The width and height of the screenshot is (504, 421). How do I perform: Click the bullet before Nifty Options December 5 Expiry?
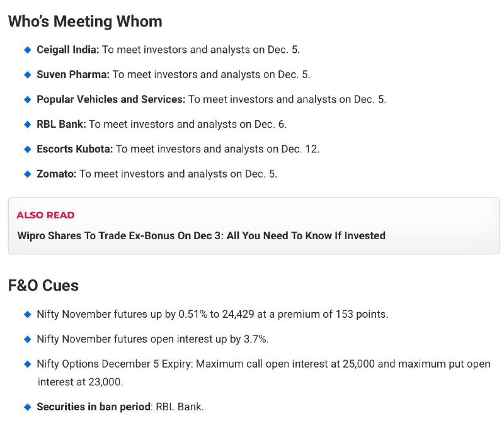point(28,364)
